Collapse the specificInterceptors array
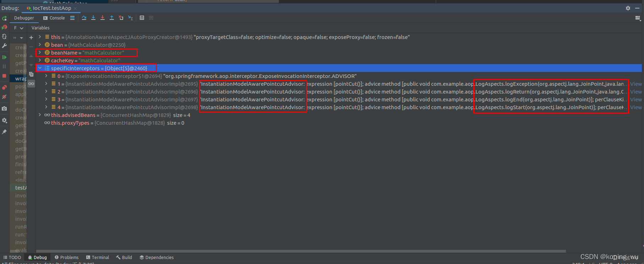 [x=40, y=68]
